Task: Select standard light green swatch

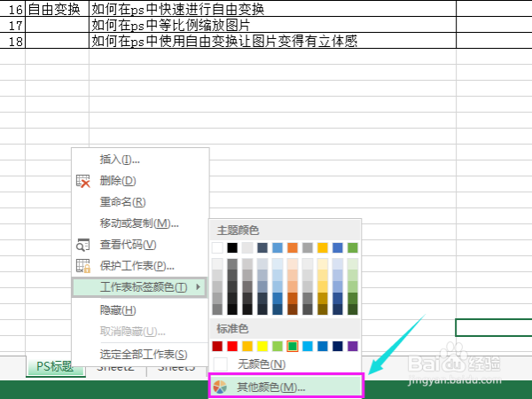Action: [x=278, y=347]
